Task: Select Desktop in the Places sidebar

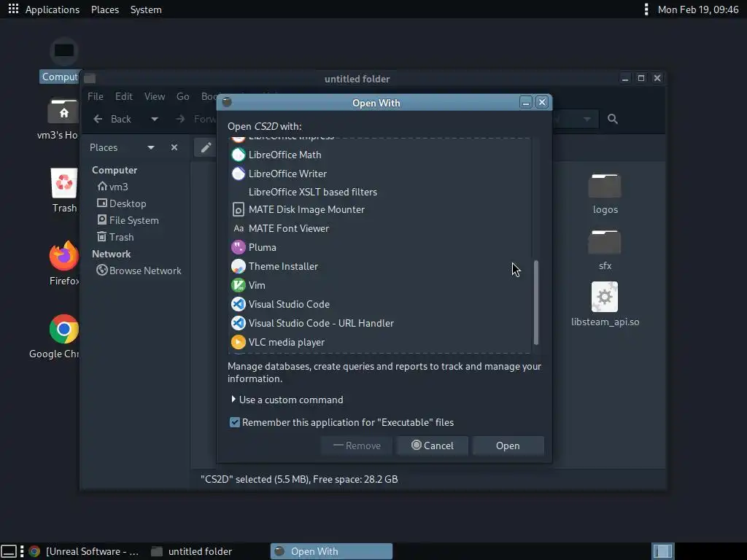Action: (x=122, y=203)
